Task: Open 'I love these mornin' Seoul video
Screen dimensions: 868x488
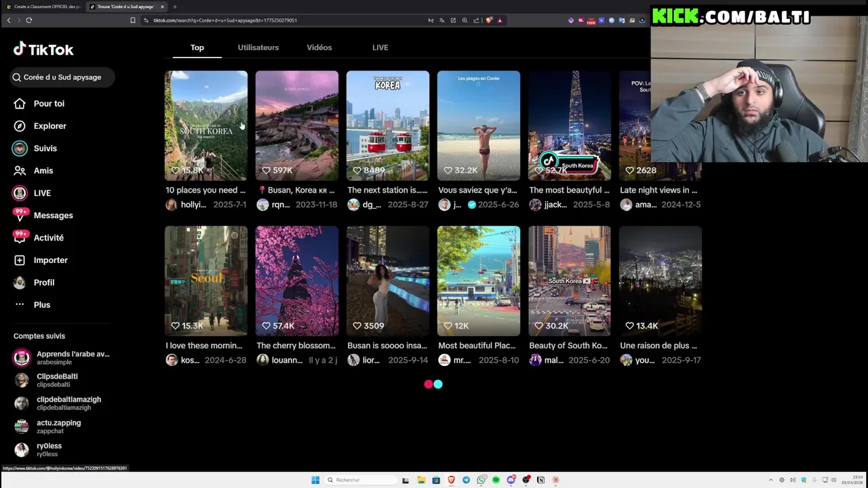Action: tap(206, 281)
